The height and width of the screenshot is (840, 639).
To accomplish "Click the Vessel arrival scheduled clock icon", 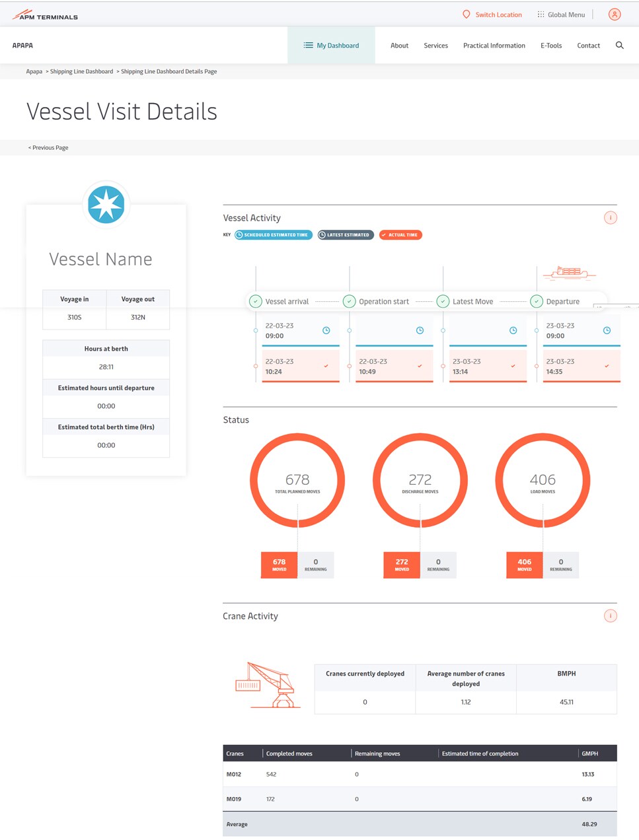I will [326, 330].
